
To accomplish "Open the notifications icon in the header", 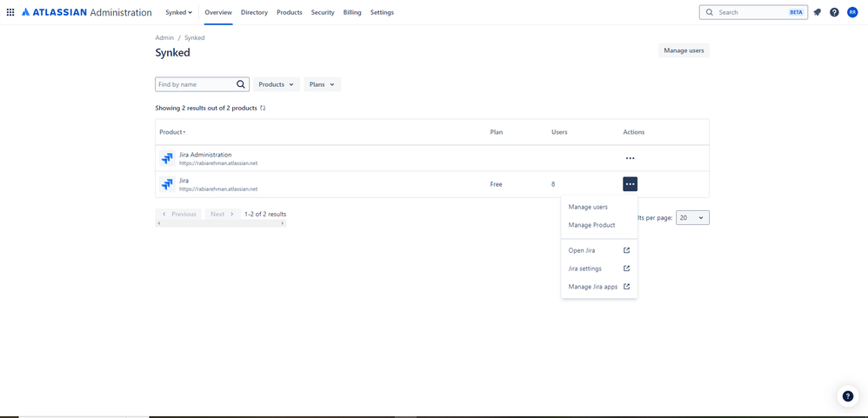I will [x=817, y=12].
